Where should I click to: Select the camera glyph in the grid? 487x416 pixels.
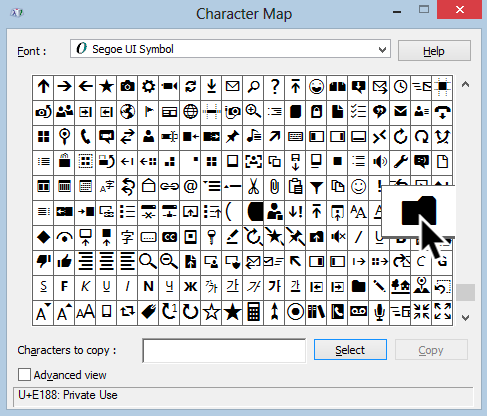click(127, 87)
